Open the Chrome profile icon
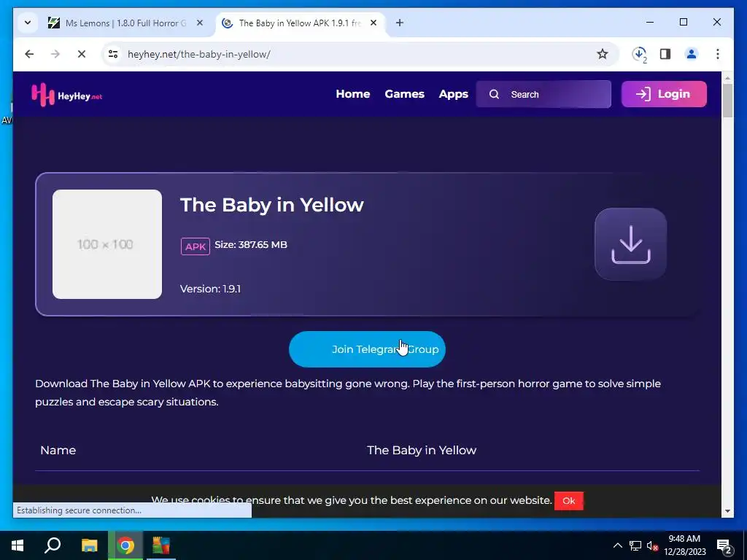 point(692,54)
